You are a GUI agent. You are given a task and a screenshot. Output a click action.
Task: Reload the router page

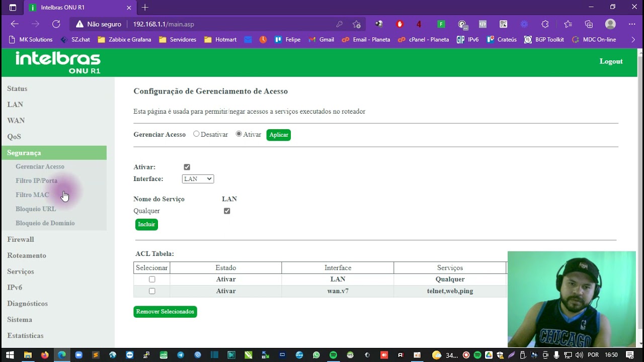(x=56, y=24)
